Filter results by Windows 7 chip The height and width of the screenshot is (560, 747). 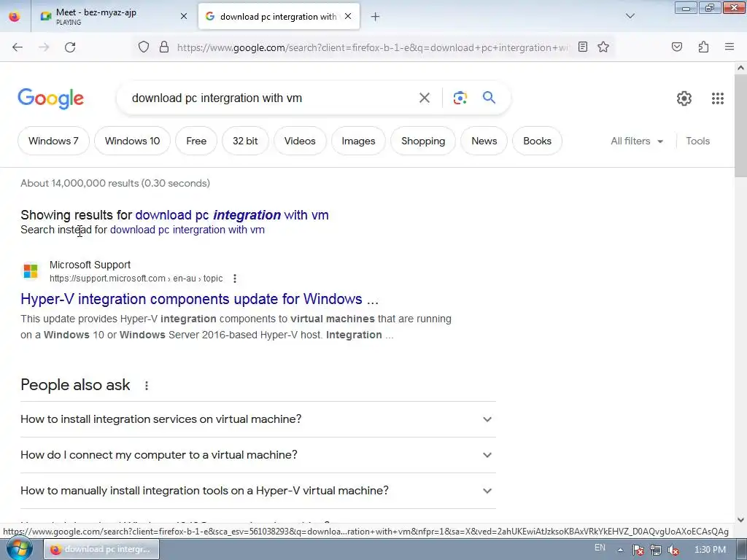[x=53, y=141]
